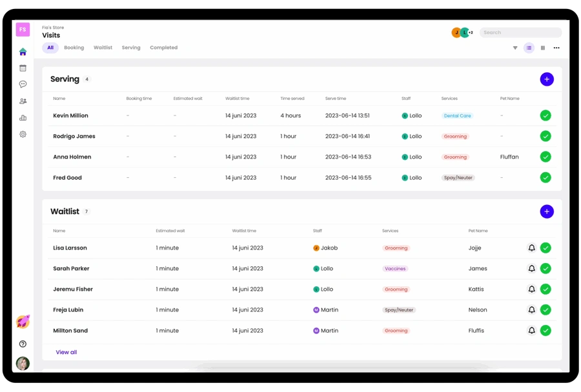Open Fred Good visit row

tap(301, 178)
